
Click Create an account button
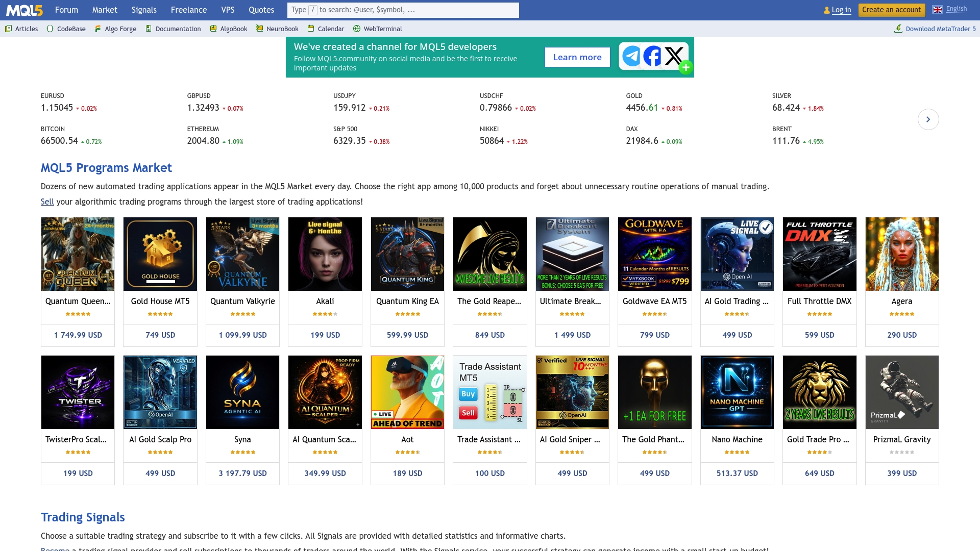tap(891, 10)
